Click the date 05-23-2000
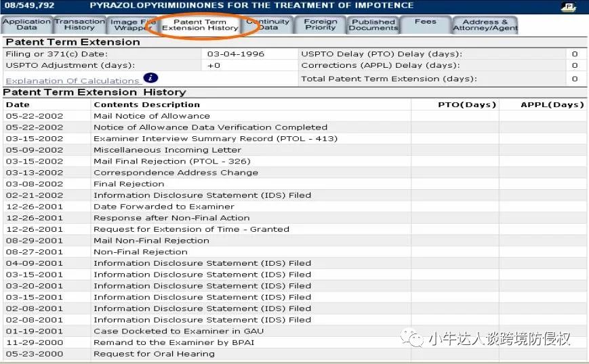The image size is (589, 364). [x=35, y=354]
